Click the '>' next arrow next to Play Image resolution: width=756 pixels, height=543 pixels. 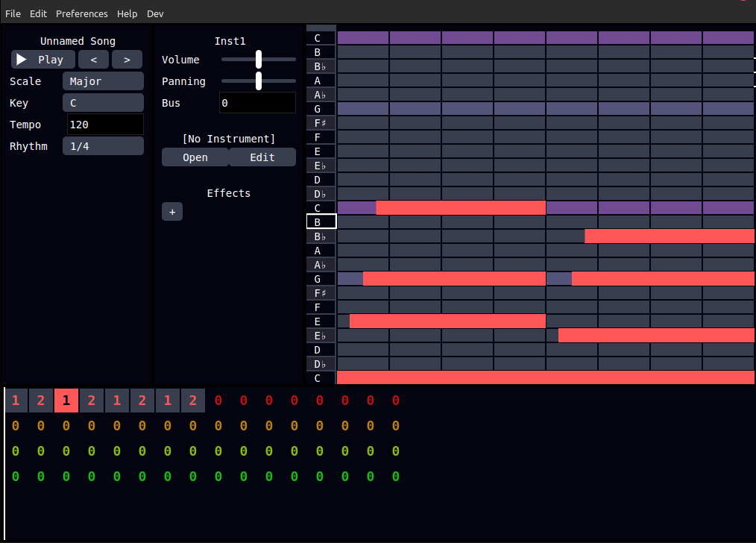(x=127, y=59)
